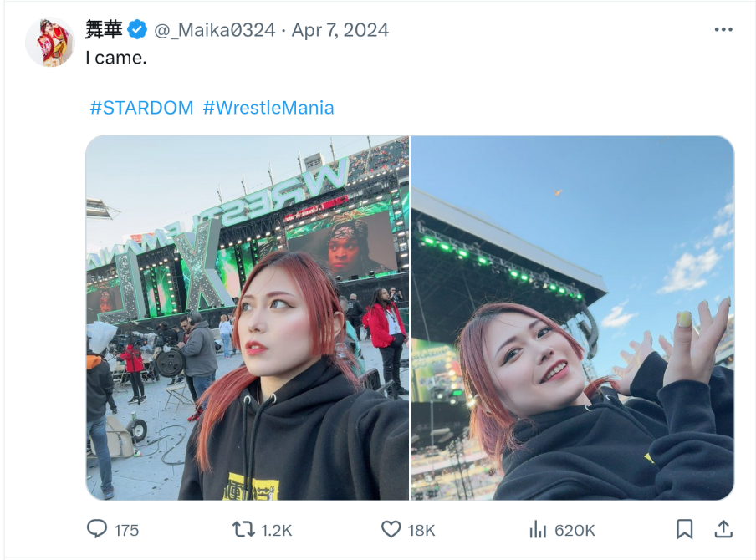This screenshot has height=560, width=756.
Task: Bookmark this post
Action: (x=685, y=529)
